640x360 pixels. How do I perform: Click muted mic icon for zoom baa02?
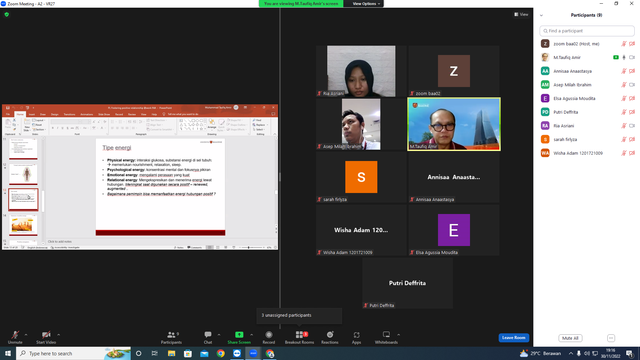(624, 44)
